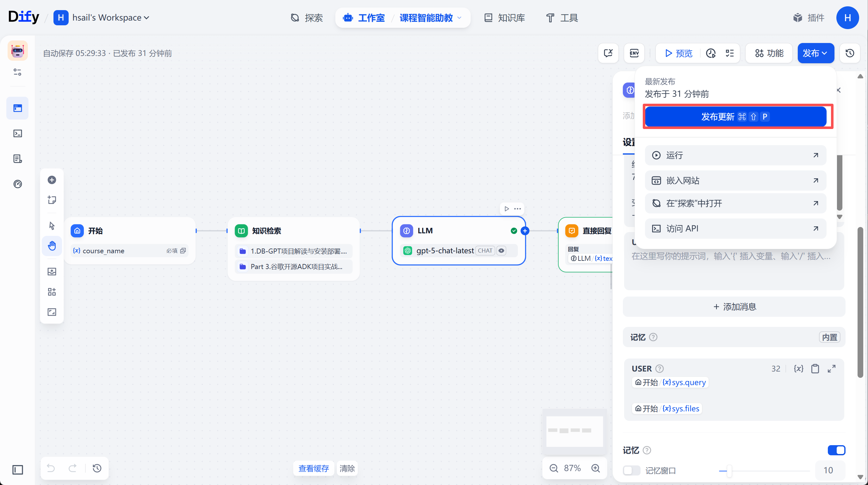Open the 发布 publish dropdown

(x=815, y=53)
